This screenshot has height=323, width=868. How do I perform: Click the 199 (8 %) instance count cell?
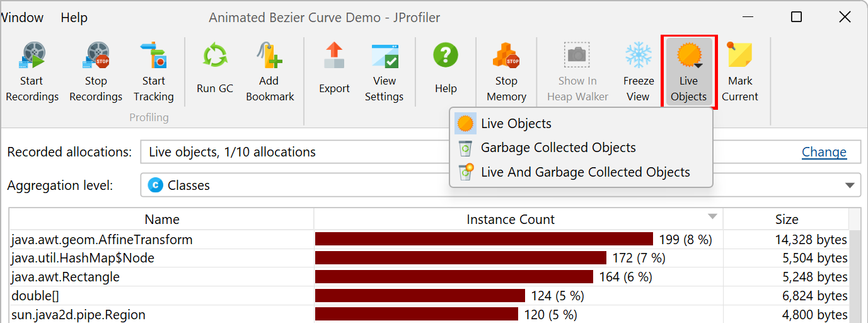pyautogui.click(x=518, y=240)
